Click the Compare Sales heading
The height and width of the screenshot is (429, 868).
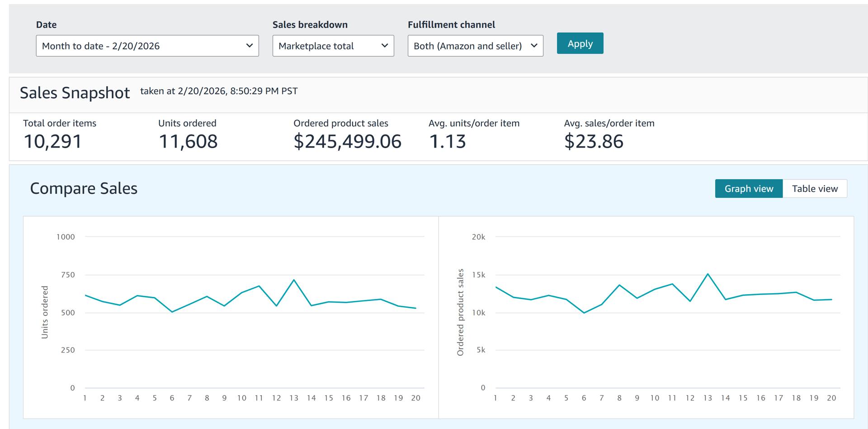[84, 188]
